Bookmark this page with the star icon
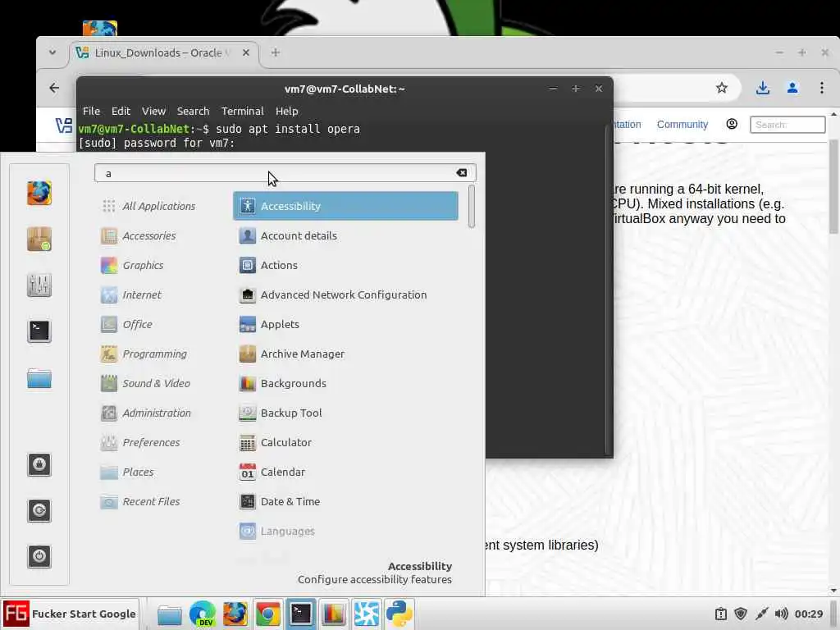This screenshot has width=840, height=630. click(722, 88)
